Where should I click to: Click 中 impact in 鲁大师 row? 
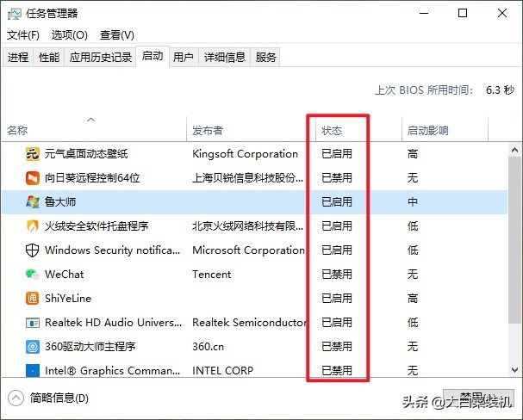tap(413, 202)
